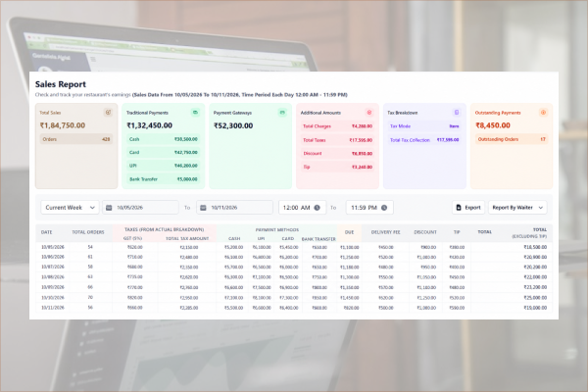The width and height of the screenshot is (588, 392).
Task: Click the clock icon beside 12:00 AM
Action: click(x=317, y=208)
